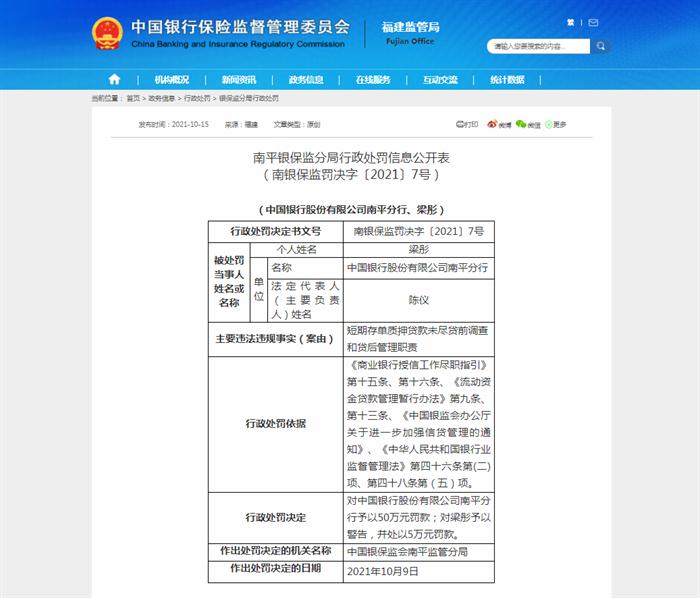Open the 在线服务 menu
The width and height of the screenshot is (700, 598).
click(373, 80)
